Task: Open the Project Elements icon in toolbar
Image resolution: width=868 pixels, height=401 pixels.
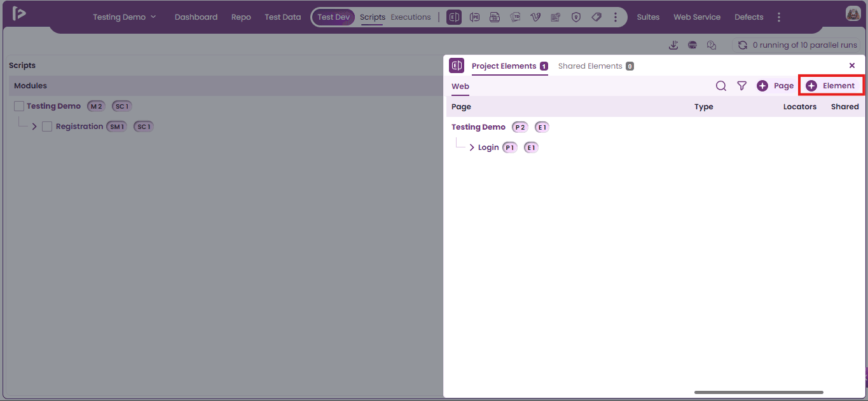Action: [454, 17]
